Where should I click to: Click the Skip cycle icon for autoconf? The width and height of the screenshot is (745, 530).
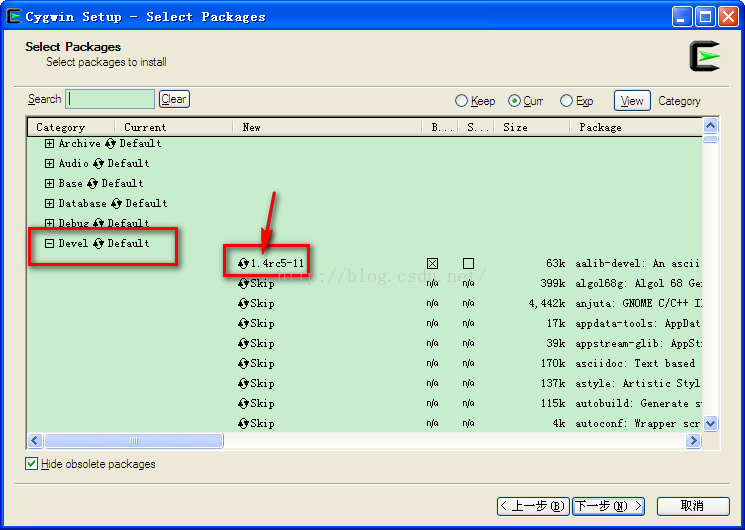pos(243,423)
